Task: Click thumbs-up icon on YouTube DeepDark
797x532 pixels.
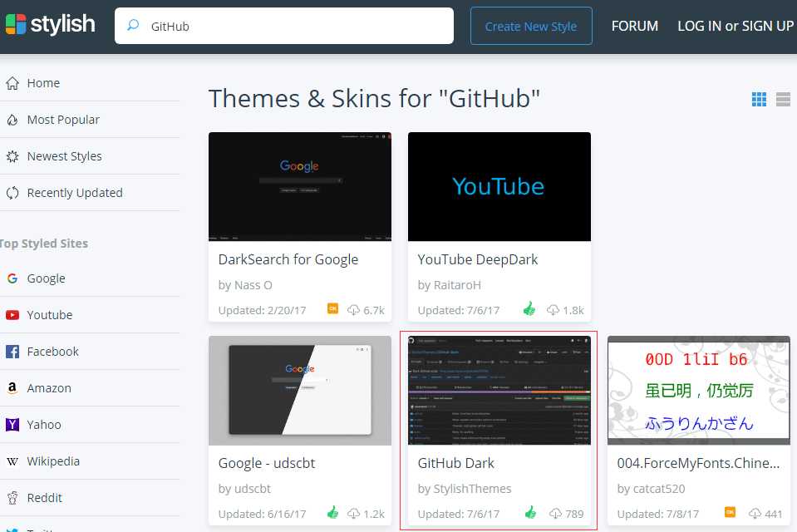Action: coord(529,308)
